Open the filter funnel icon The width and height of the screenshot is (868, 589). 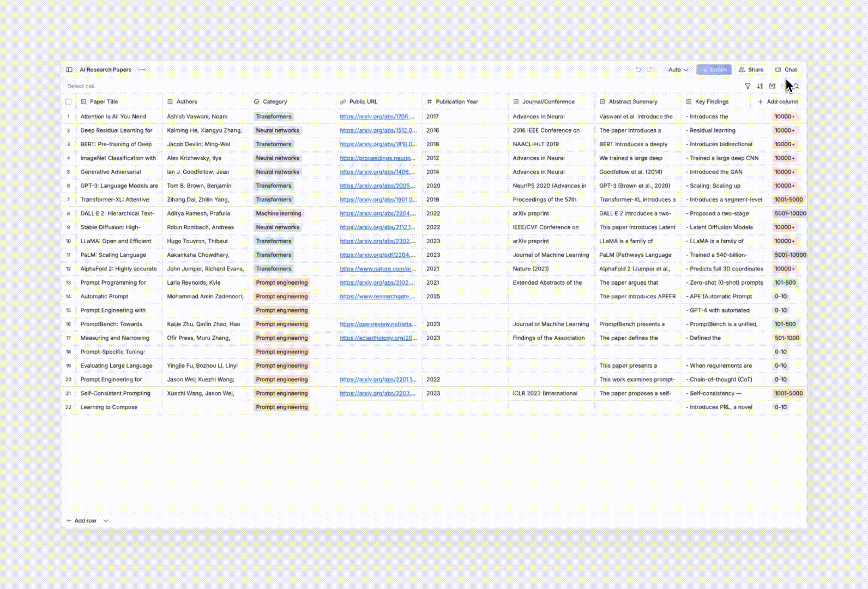(x=748, y=86)
